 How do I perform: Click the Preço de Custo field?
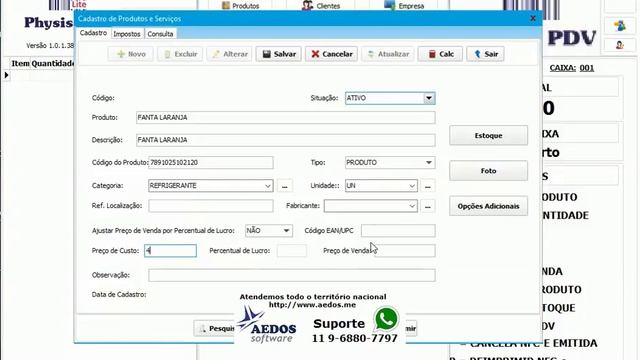(x=171, y=251)
